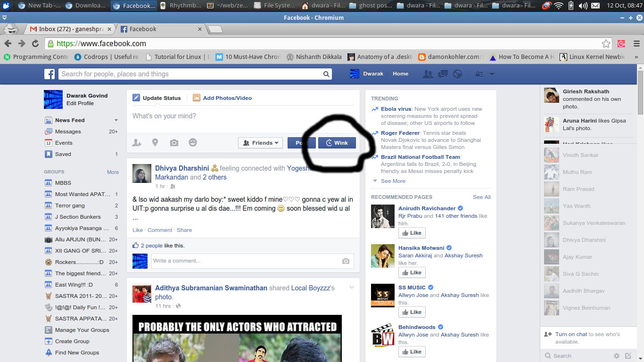Expand account menu arrow in header
644x362 pixels.
coord(492,74)
